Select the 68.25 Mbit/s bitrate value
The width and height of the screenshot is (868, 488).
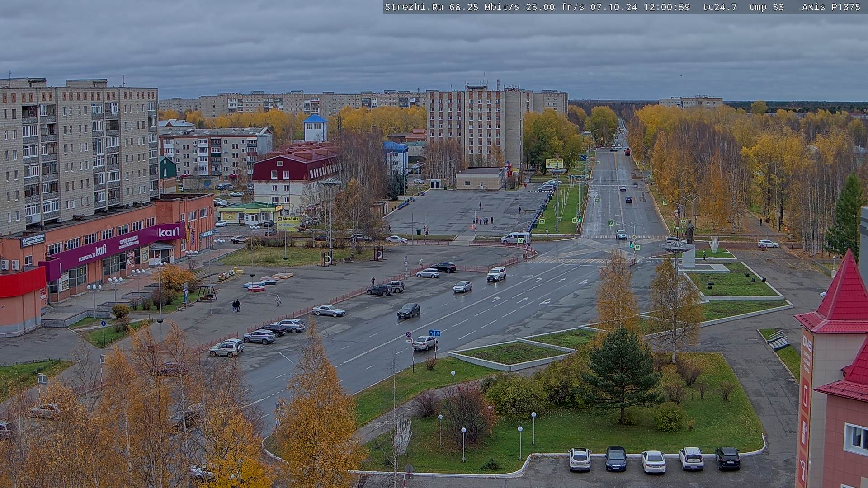click(484, 7)
